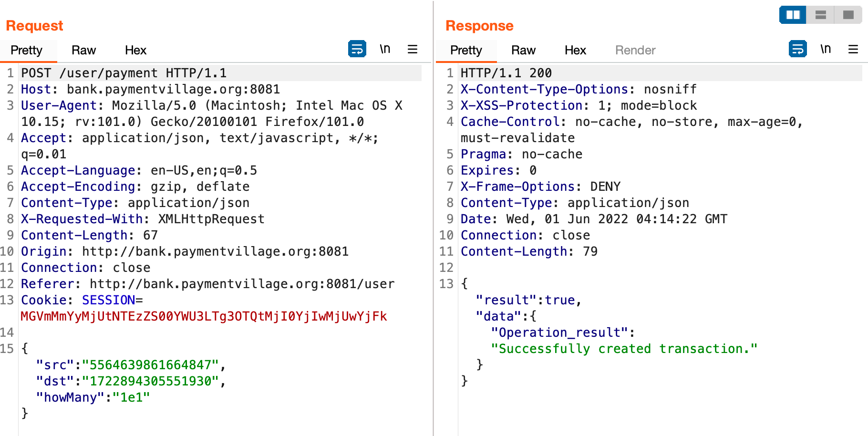The height and width of the screenshot is (436, 868).
Task: Click the User-Agent header name
Action: click(x=59, y=105)
